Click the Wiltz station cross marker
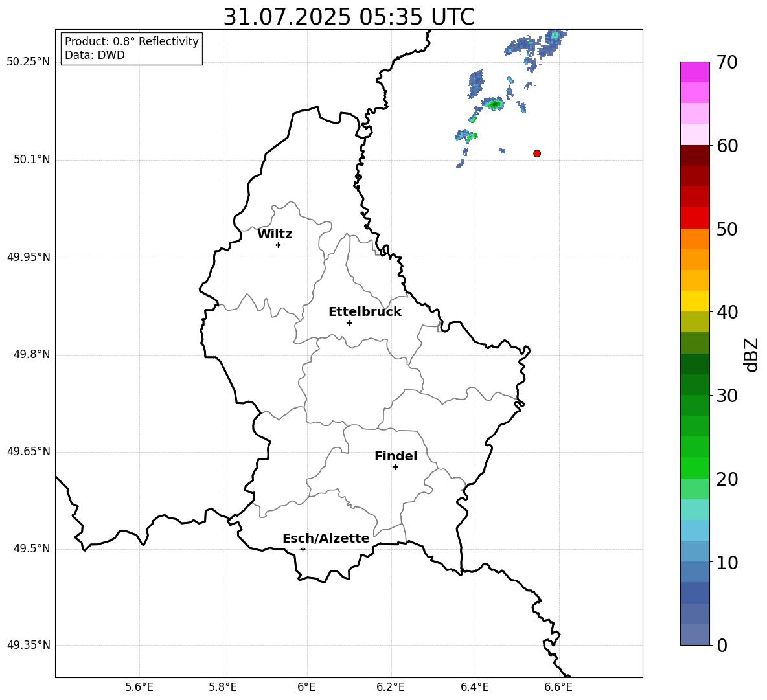767x700 pixels. [279, 245]
